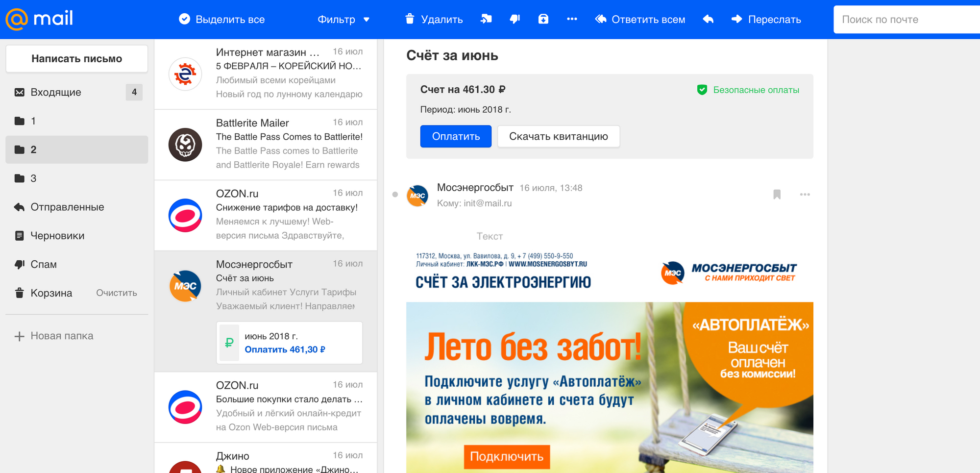Screen dimensions: 980x473
Task: Open the OZON big purchases credit email
Action: (x=266, y=407)
